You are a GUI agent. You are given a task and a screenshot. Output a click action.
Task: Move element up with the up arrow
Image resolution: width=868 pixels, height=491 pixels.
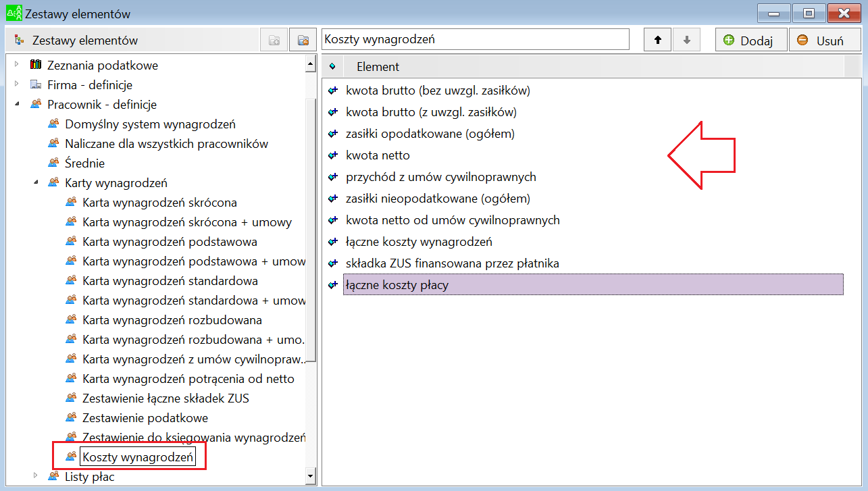tap(657, 40)
